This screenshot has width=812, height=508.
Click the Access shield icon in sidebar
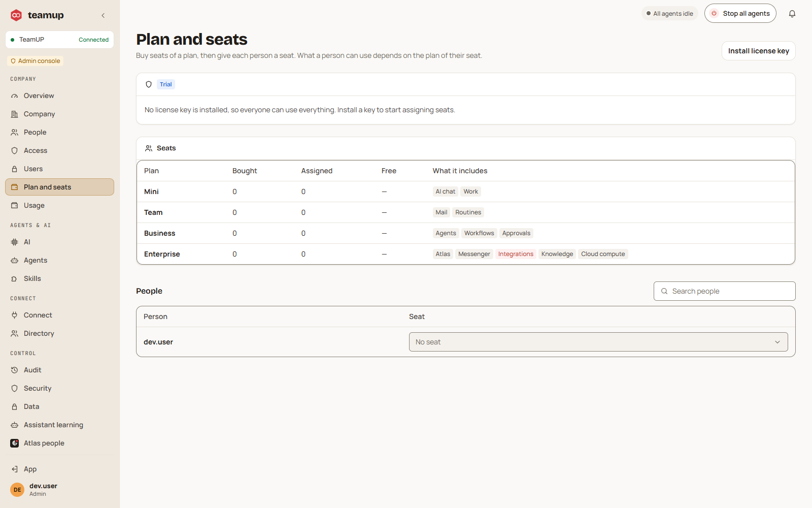coord(15,151)
